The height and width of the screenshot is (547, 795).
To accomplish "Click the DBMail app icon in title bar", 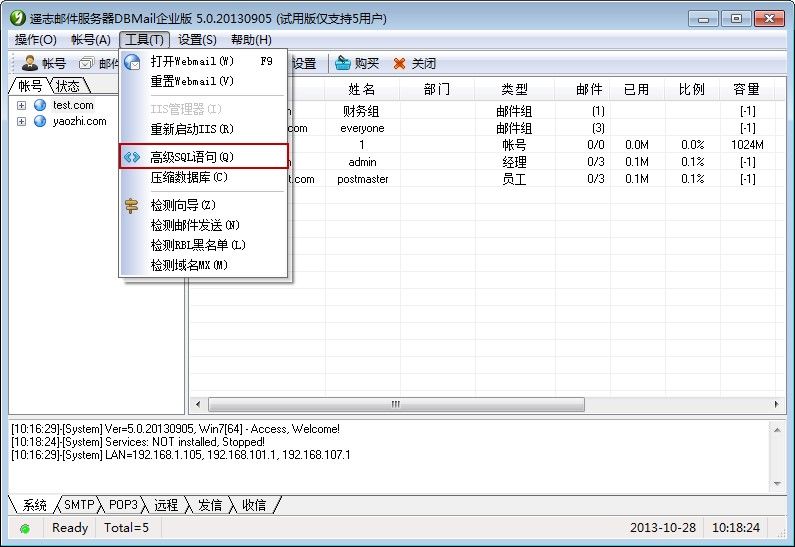I will [x=17, y=18].
